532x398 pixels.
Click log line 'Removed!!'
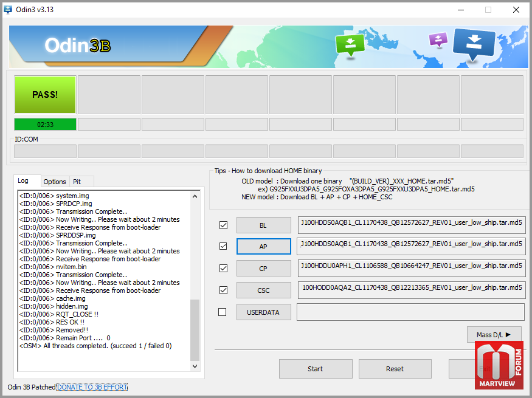(x=54, y=330)
